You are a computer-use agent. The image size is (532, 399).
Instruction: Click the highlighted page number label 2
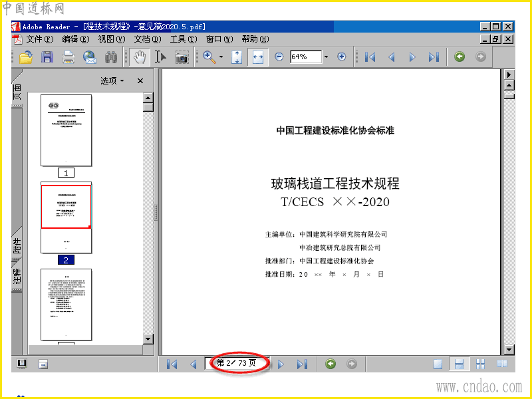point(66,260)
